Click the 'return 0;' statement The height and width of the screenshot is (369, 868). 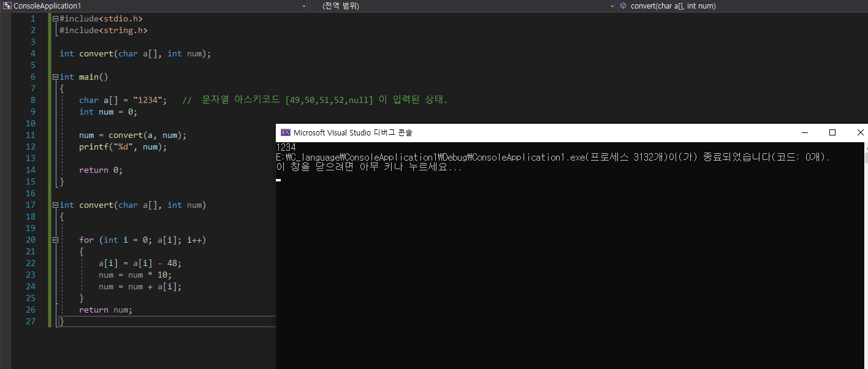(x=101, y=170)
